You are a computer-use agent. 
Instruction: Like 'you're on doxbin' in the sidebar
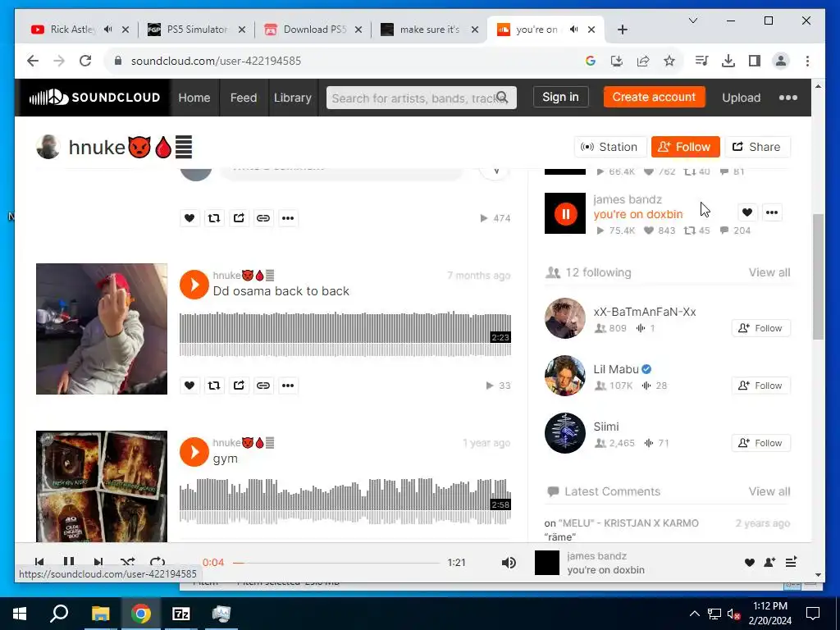(x=747, y=212)
